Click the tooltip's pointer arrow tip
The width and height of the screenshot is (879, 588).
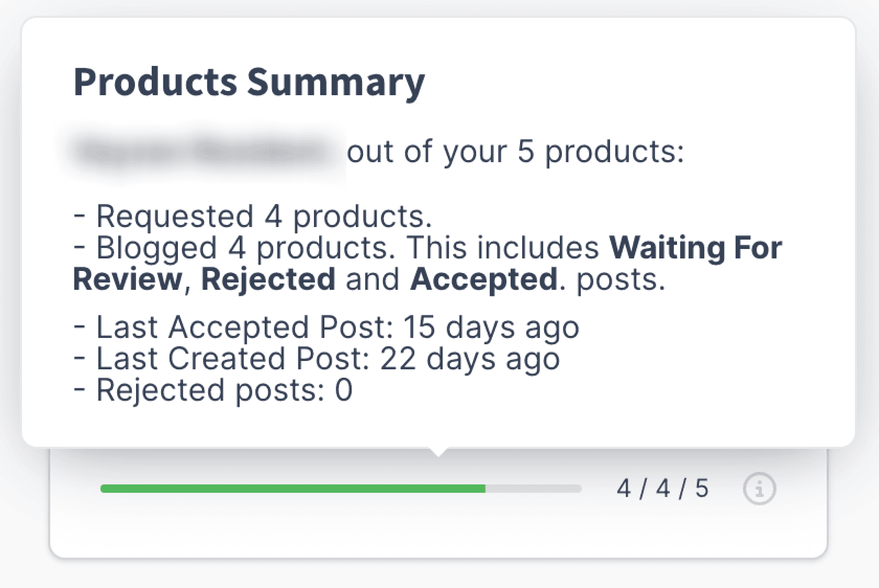pyautogui.click(x=438, y=454)
